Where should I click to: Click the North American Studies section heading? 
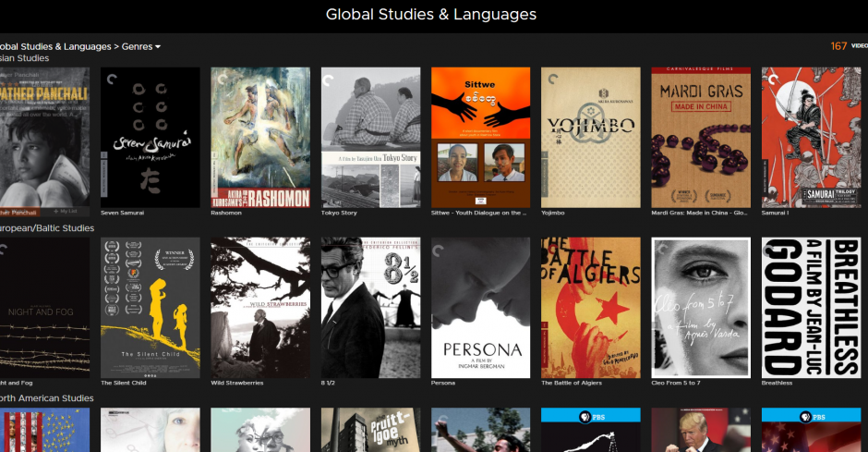point(46,398)
